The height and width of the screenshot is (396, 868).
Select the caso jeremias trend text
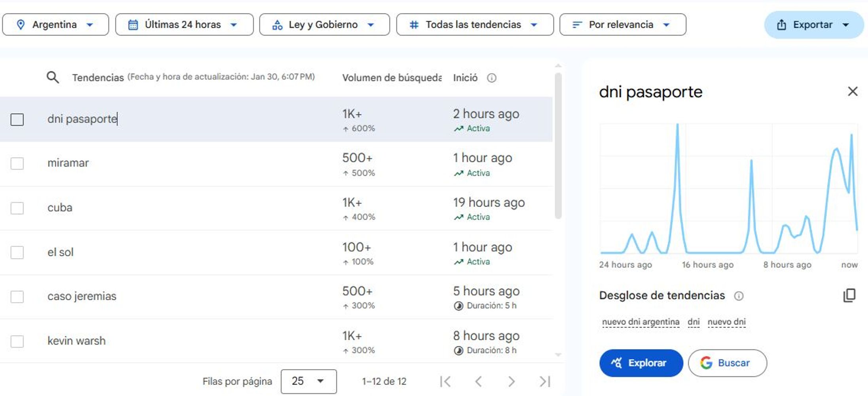(x=82, y=296)
